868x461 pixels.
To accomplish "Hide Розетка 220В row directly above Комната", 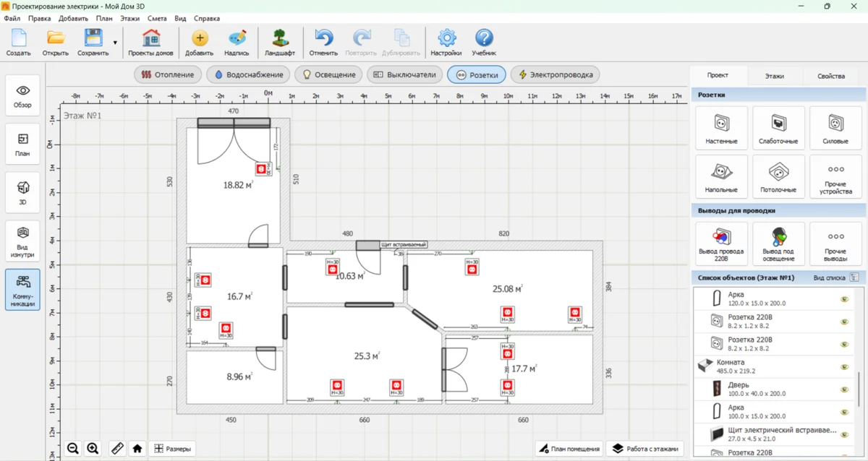I will click(843, 344).
